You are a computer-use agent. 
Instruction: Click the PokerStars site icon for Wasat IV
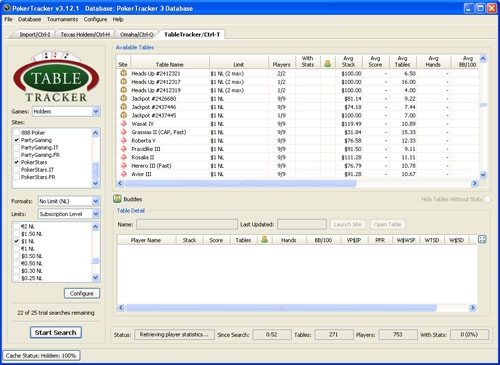coord(124,124)
